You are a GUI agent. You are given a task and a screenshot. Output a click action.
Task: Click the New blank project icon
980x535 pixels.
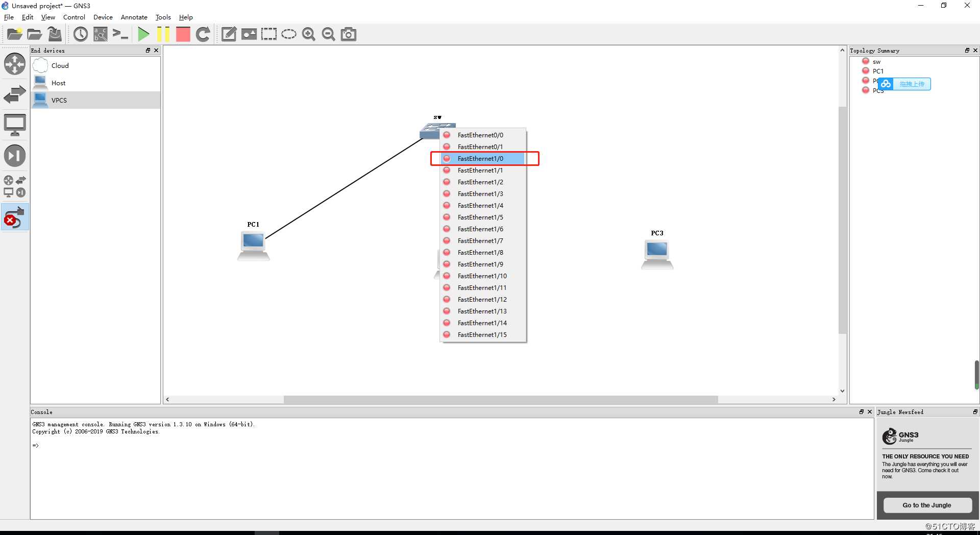(15, 34)
